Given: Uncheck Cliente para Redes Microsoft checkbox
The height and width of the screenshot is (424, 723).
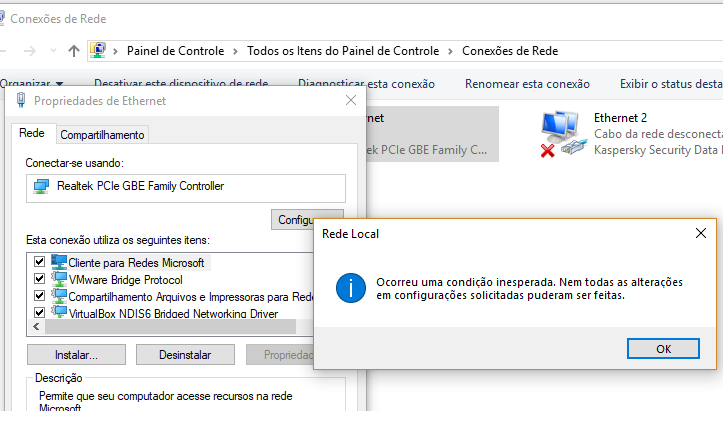Looking at the screenshot, I should (40, 262).
